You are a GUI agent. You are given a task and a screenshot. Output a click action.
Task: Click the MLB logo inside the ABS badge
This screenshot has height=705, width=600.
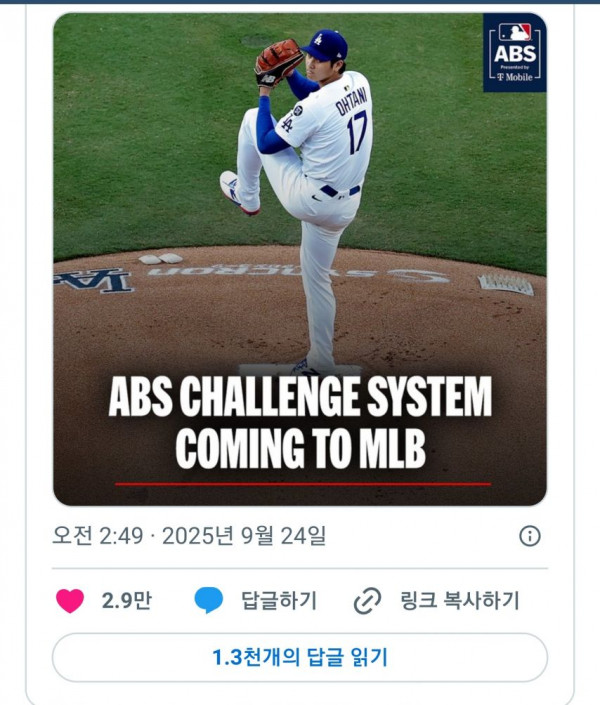515,32
